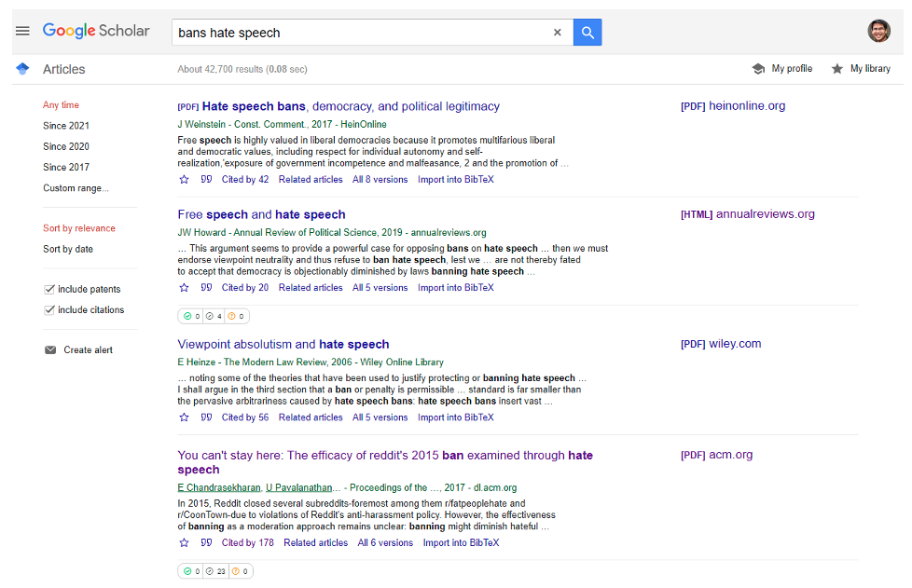Expand Custom range date filter

pos(76,187)
